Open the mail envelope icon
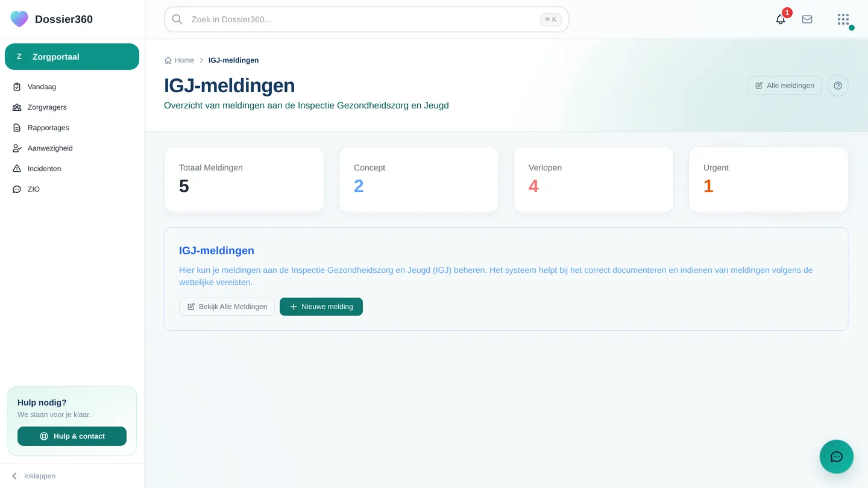Screen dimensions: 868x488 (807, 19)
